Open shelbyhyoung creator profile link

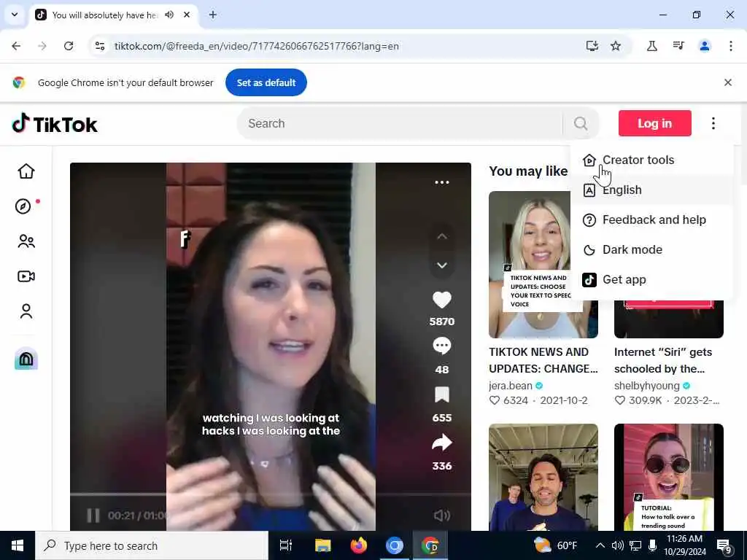tap(646, 386)
